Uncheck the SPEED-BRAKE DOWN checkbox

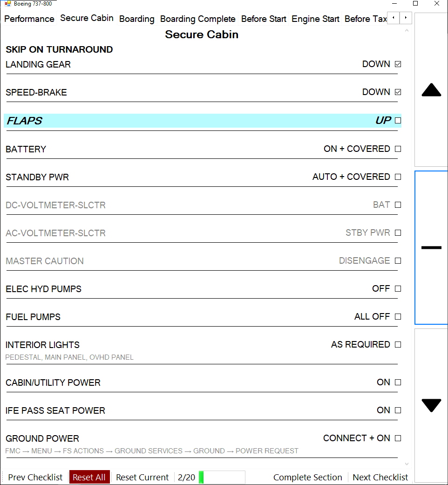point(397,92)
